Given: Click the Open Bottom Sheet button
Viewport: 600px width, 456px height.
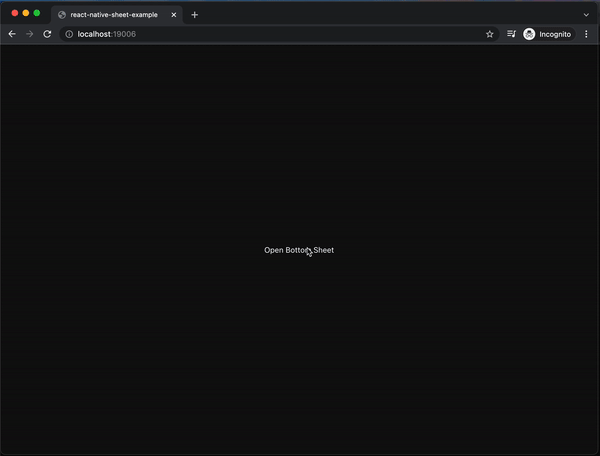Looking at the screenshot, I should tap(299, 250).
